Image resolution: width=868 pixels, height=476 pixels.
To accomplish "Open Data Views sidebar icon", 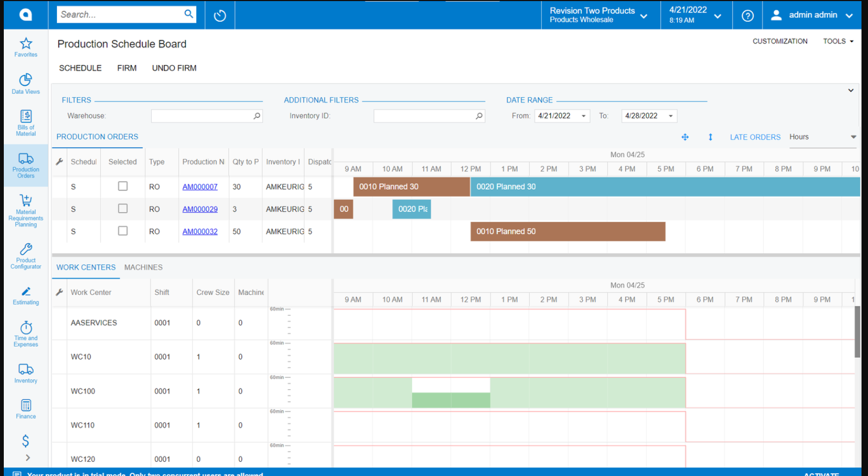I will [25, 84].
